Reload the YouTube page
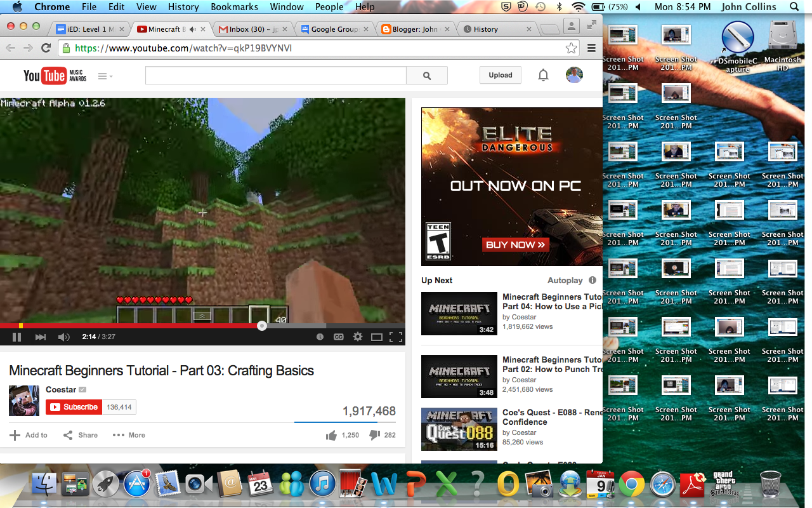The width and height of the screenshot is (812, 508). coord(46,48)
